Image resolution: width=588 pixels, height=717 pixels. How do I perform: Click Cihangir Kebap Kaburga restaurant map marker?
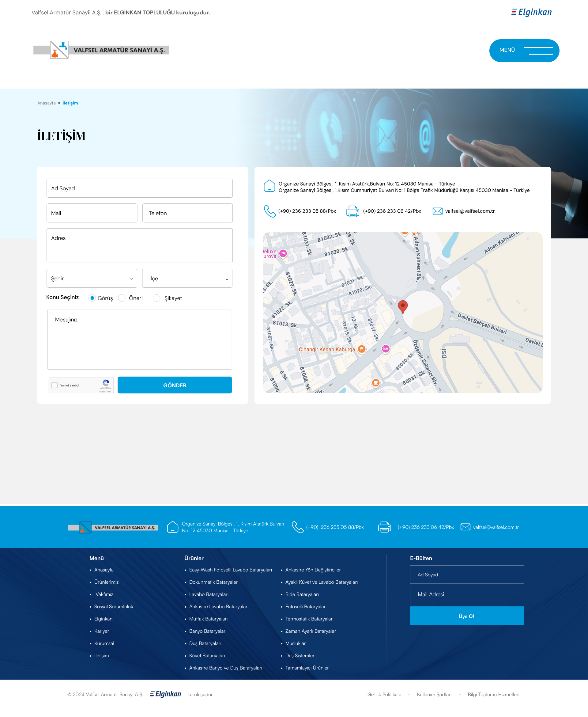pos(361,349)
